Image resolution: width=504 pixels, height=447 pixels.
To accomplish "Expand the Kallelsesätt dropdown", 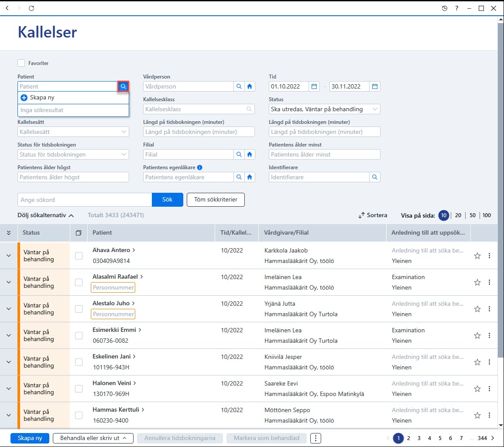I will click(x=73, y=132).
